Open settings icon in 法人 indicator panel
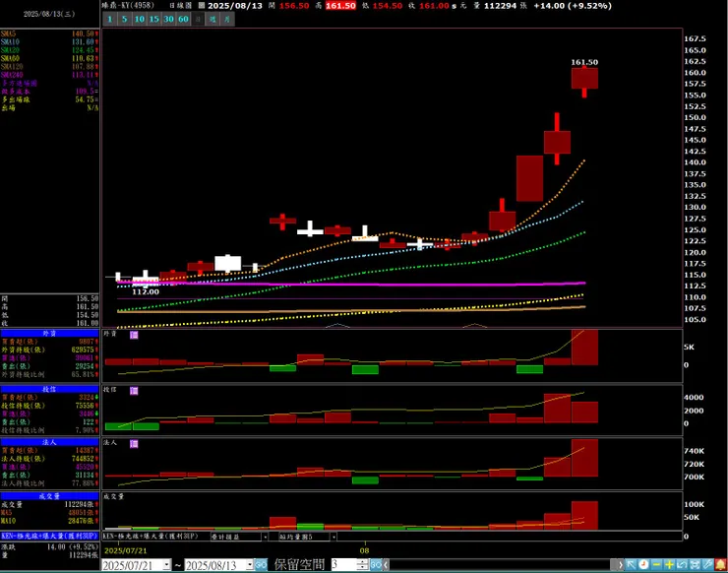Screen dimensions: 728x573 [134, 444]
